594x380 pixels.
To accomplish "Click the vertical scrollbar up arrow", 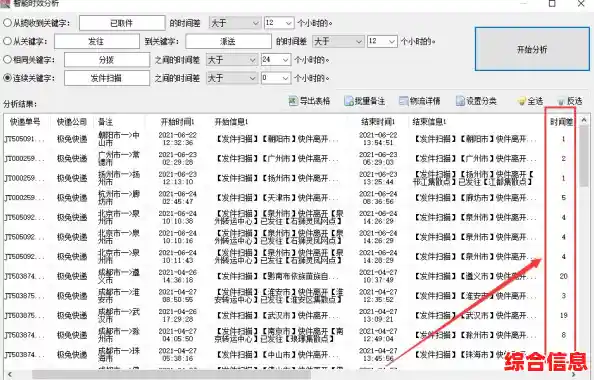I will (x=584, y=120).
